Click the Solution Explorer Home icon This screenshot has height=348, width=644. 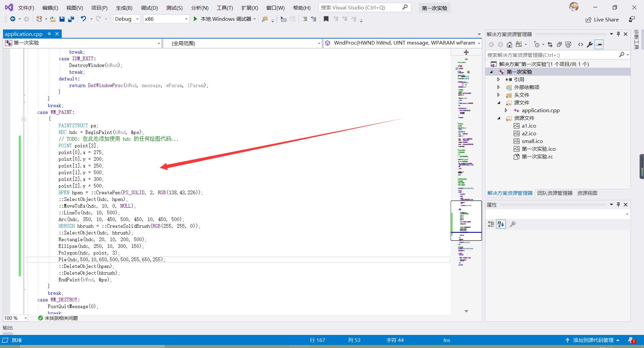point(509,45)
